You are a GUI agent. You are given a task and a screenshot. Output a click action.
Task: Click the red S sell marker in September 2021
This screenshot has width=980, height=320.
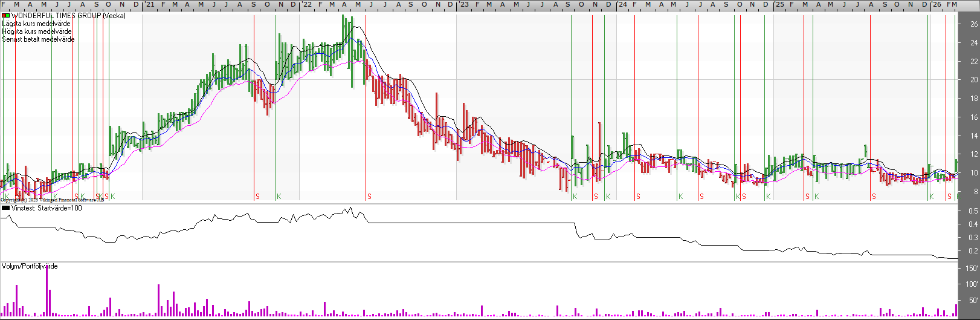click(257, 197)
